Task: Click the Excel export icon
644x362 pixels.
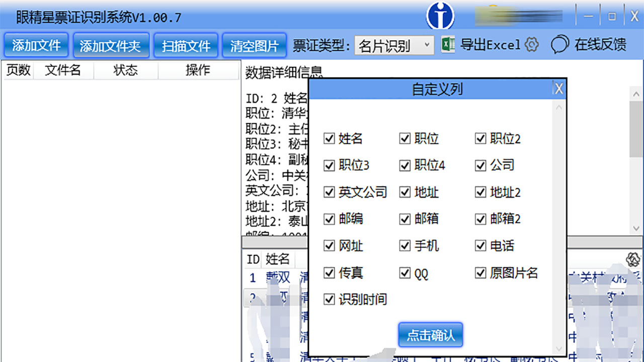Action: pyautogui.click(x=448, y=45)
